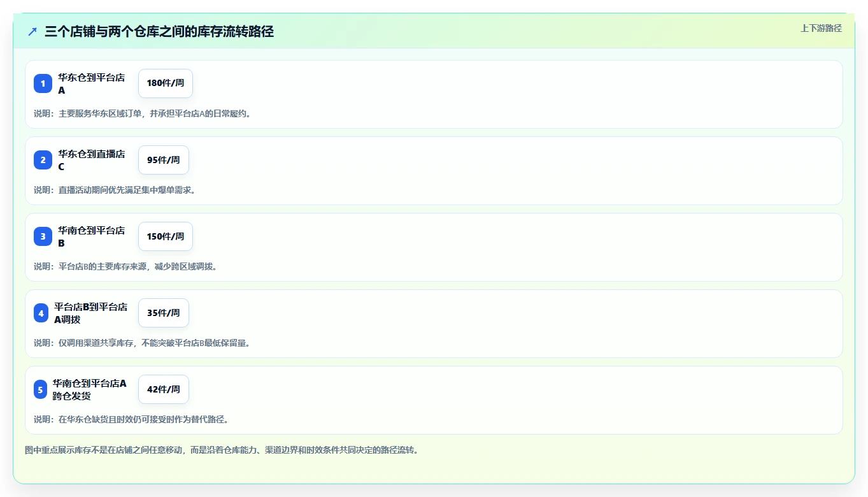Image resolution: width=868 pixels, height=497 pixels.
Task: Select step number 5 badge
Action: click(x=40, y=389)
